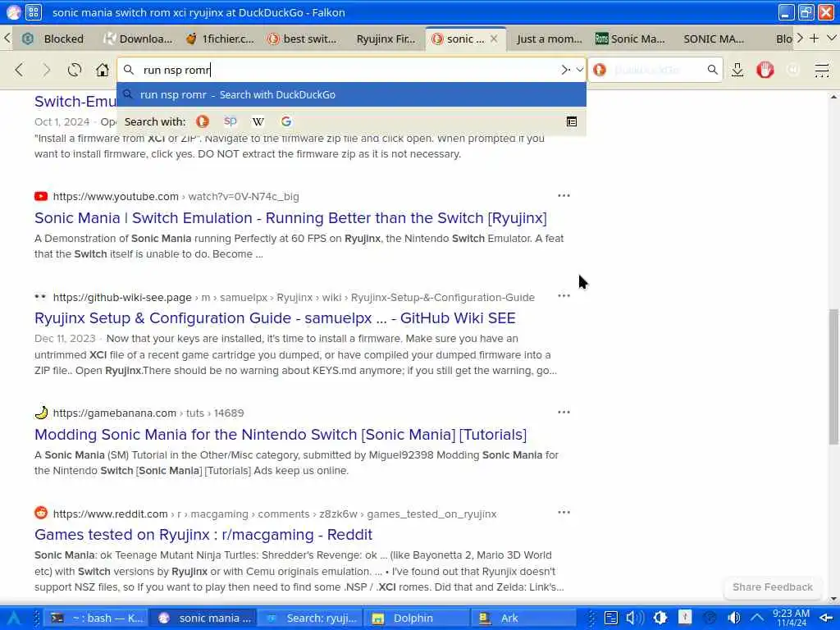Image resolution: width=840 pixels, height=630 pixels.
Task: Search with Wikipedia engine icon
Action: tap(258, 121)
